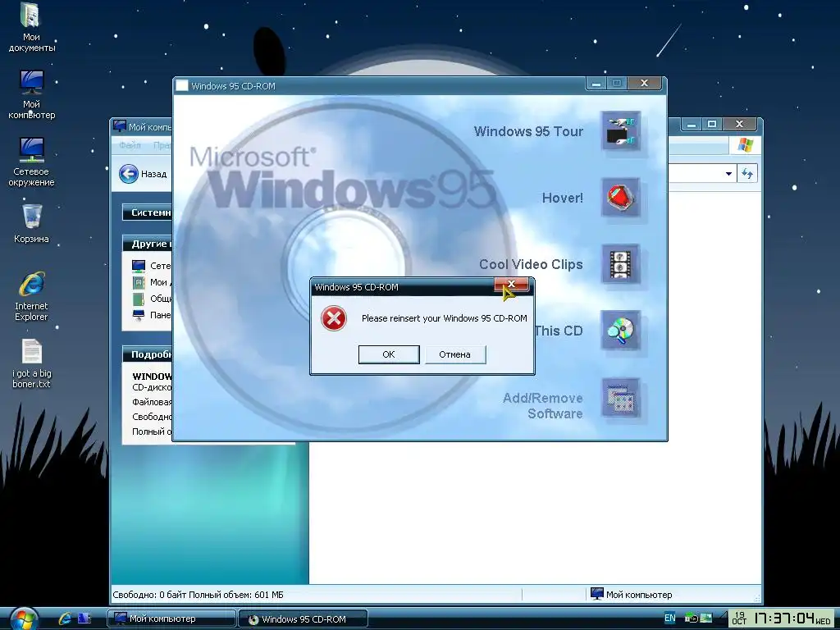This screenshot has width=840, height=630.
Task: Open the Мои документы desktop icon
Action: pos(31,27)
